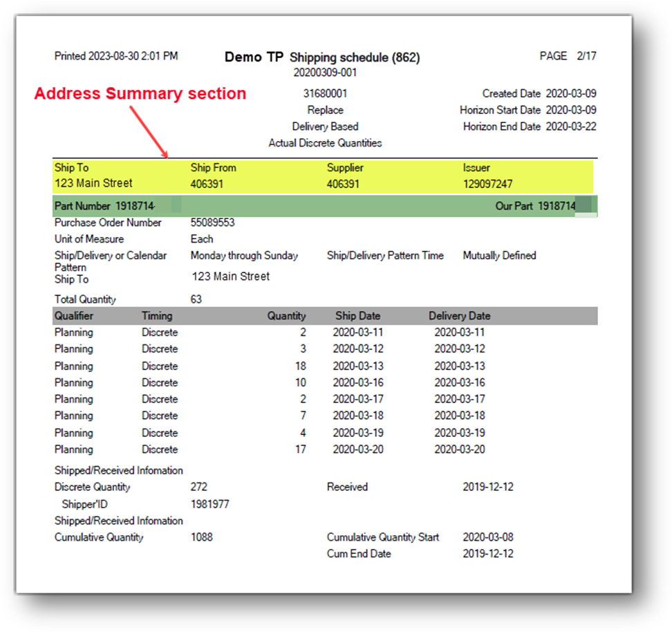
Task: Click the Cumulative Quantity value 1088
Action: [x=202, y=537]
